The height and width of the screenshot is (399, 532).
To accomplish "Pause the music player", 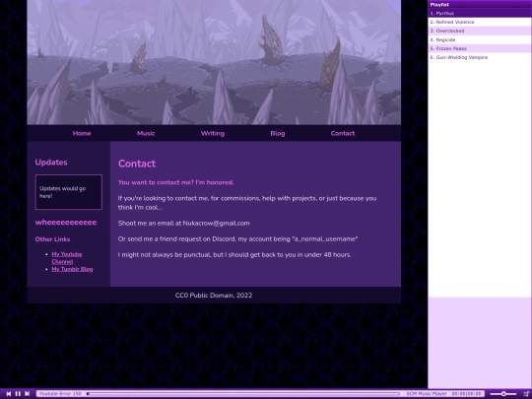I will [18, 393].
